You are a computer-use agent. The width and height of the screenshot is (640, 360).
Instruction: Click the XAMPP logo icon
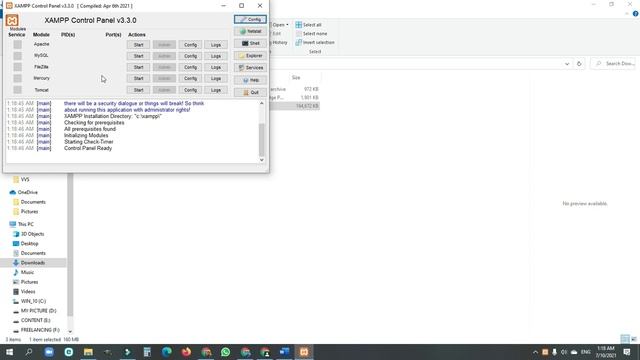[x=12, y=20]
